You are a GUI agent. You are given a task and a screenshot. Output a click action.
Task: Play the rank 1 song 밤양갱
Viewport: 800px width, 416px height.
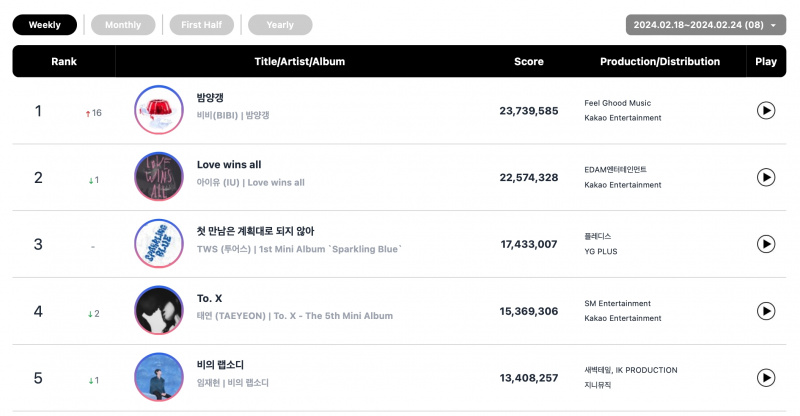(x=765, y=110)
